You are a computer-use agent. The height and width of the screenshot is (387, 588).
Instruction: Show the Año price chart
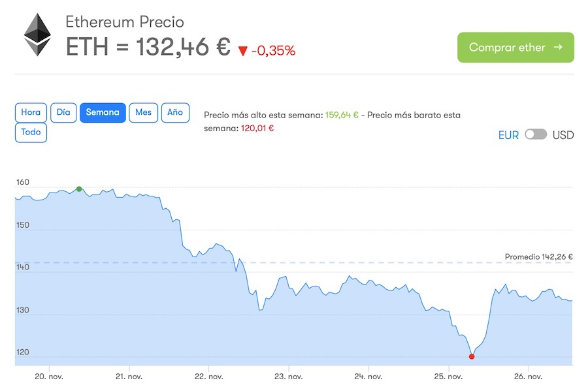click(x=175, y=112)
